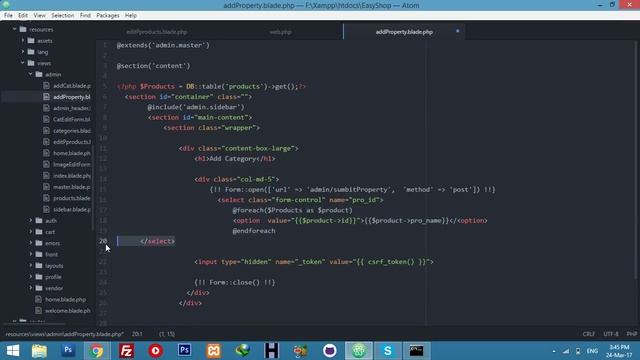Image resolution: width=640 pixels, height=360 pixels.
Task: Open the Packages menu
Action: click(x=108, y=16)
